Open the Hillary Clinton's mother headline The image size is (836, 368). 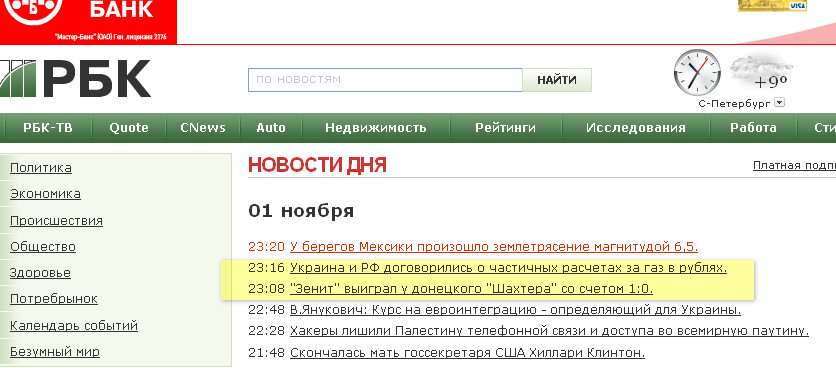click(468, 353)
